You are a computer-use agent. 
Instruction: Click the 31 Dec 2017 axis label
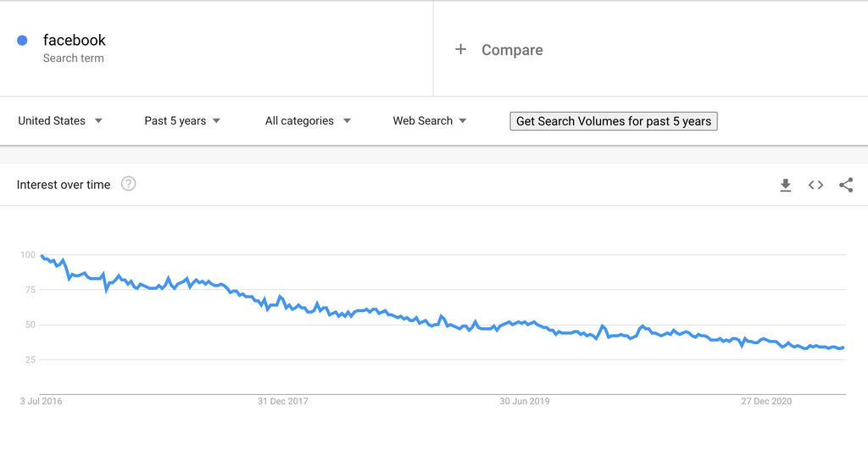(x=283, y=401)
